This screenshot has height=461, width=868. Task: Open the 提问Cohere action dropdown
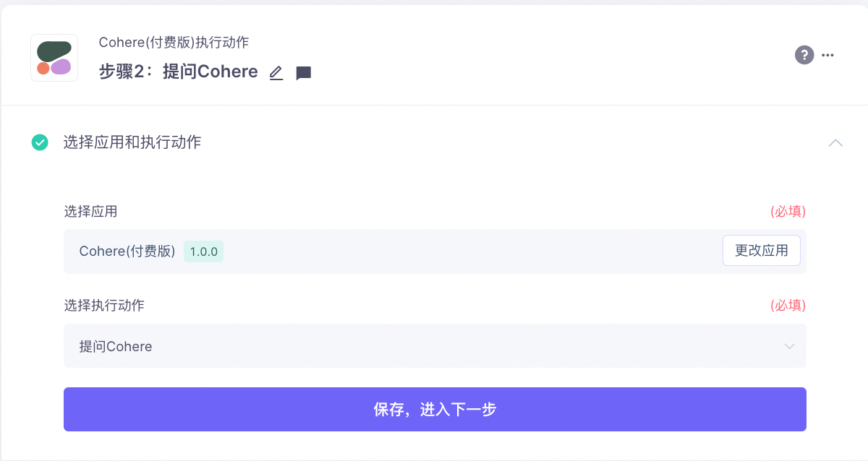tap(435, 346)
